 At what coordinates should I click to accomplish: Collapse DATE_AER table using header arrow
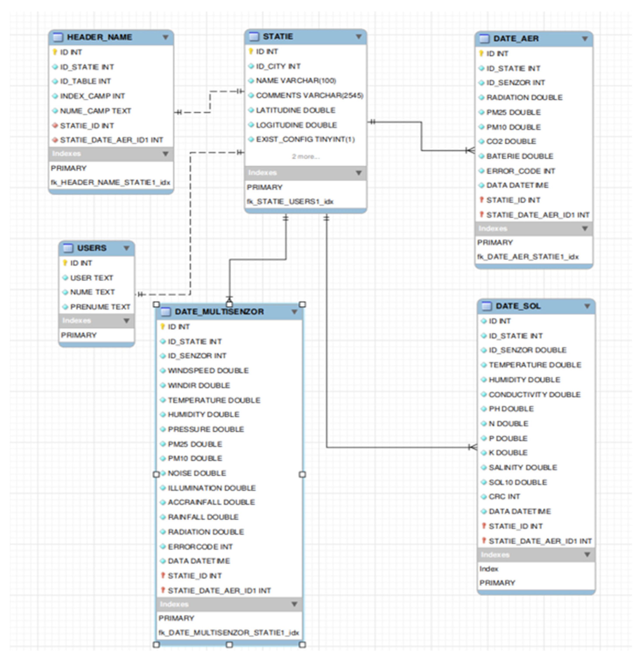click(585, 39)
